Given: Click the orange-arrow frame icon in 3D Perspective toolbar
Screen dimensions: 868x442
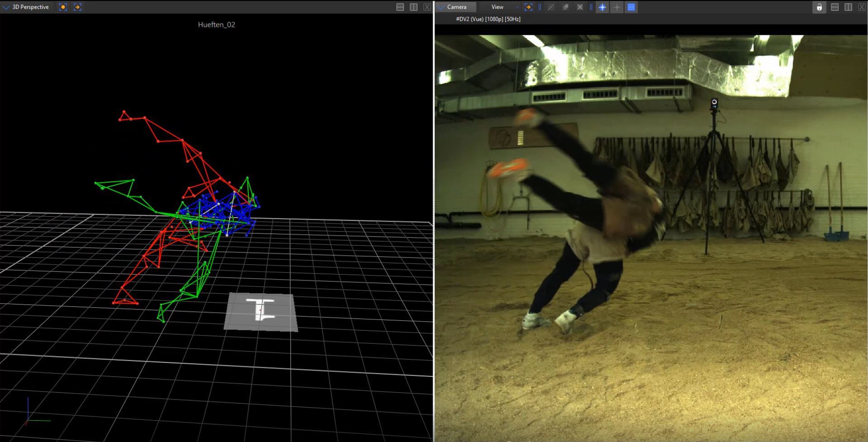Looking at the screenshot, I should click(77, 7).
